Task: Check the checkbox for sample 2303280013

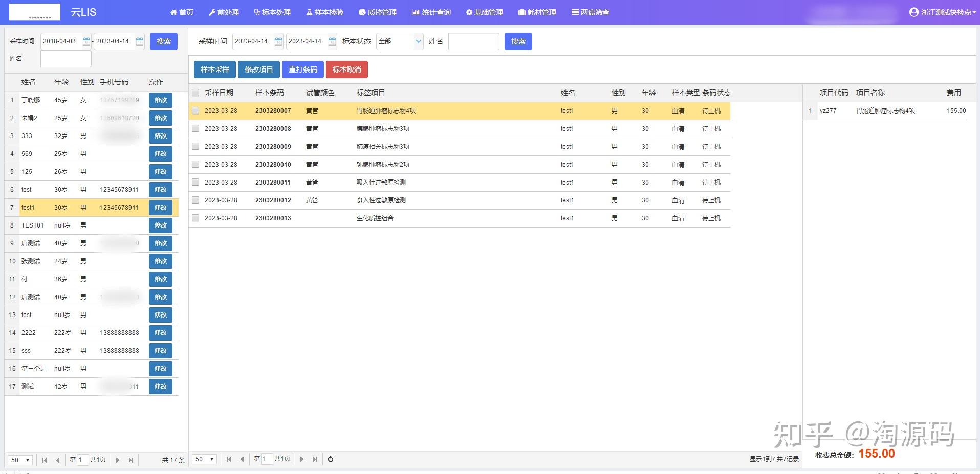Action: click(x=195, y=218)
